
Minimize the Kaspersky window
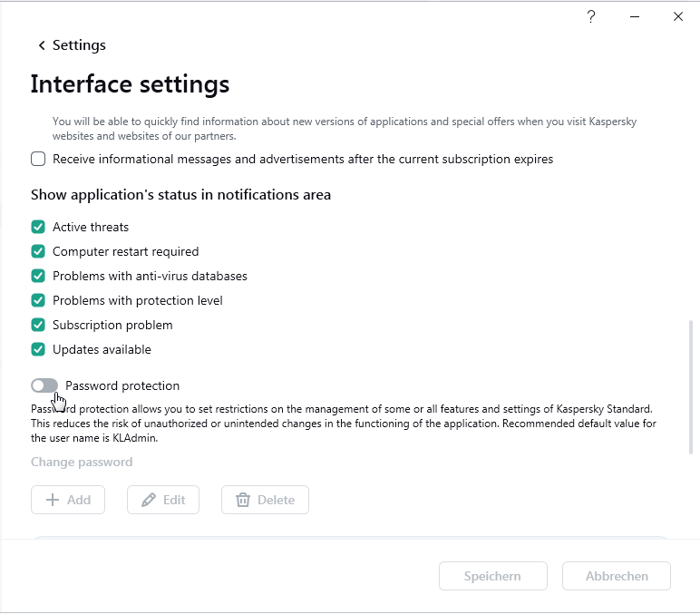(635, 16)
